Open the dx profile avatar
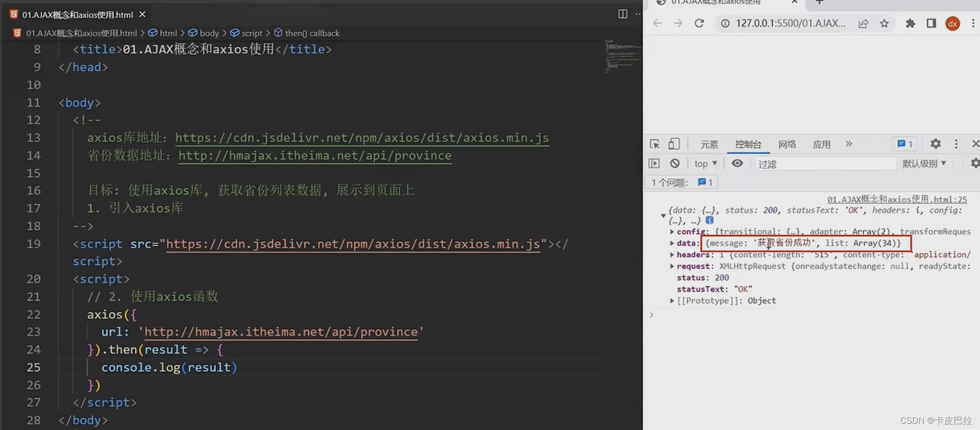 click(953, 24)
